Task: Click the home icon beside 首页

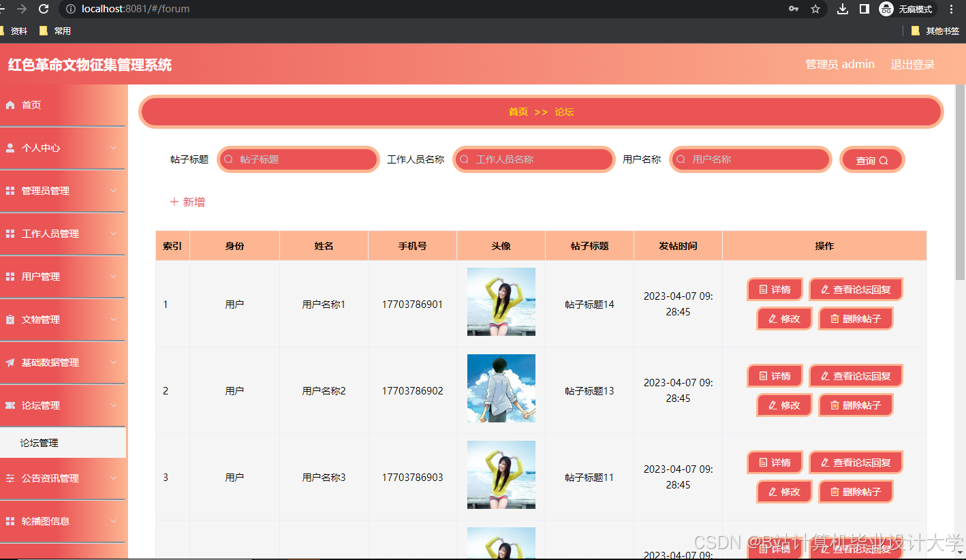Action: 10,105
